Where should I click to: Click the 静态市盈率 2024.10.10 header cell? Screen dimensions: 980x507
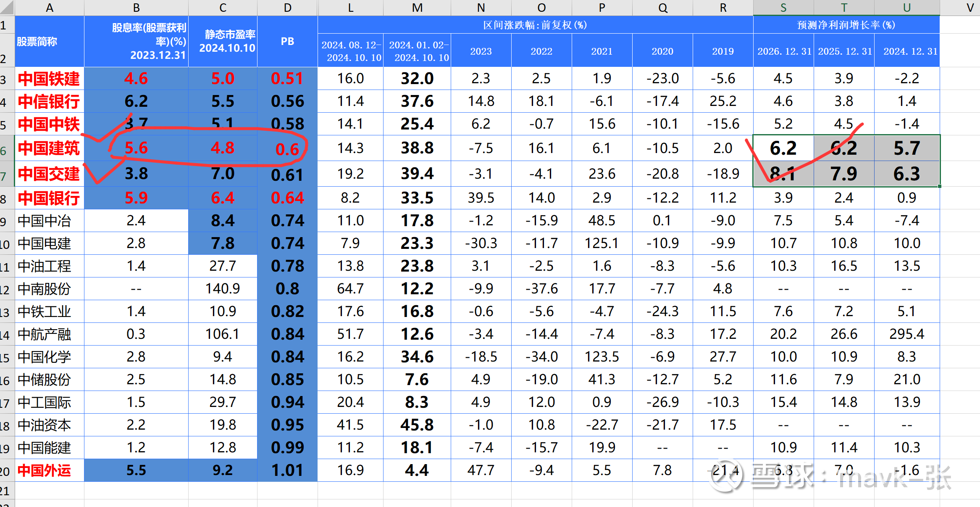coord(223,42)
